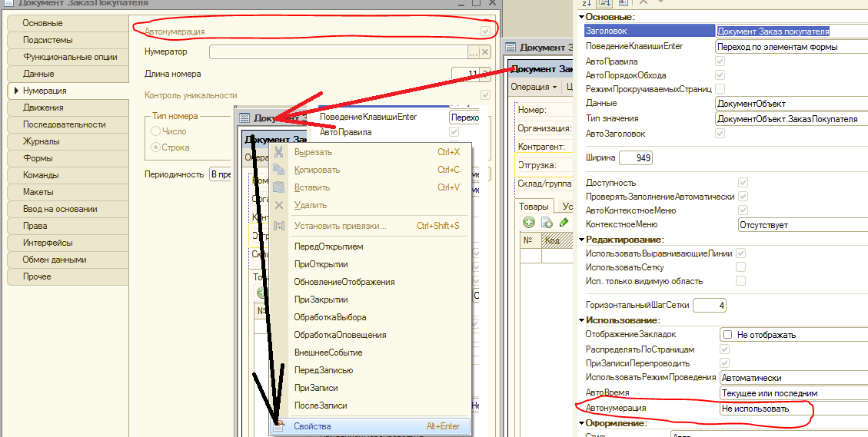Click the copy icon beside Копировать
Image resolution: width=868 pixels, height=437 pixels.
(279, 170)
